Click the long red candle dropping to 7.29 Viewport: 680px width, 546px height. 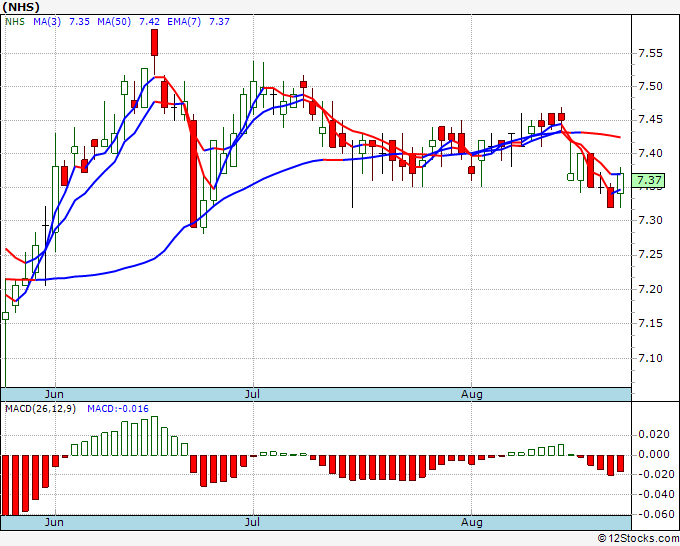click(193, 173)
